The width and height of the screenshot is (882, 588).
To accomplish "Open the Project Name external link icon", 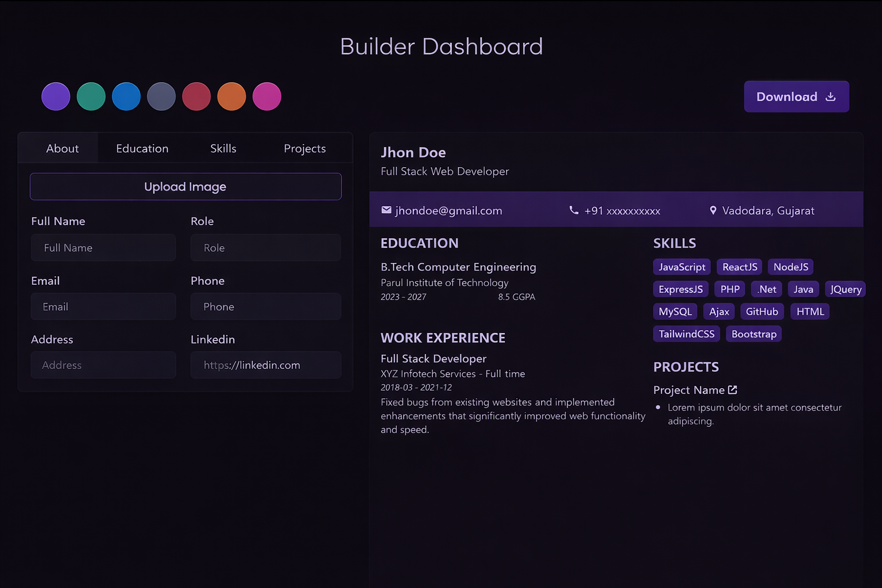I will pos(733,390).
